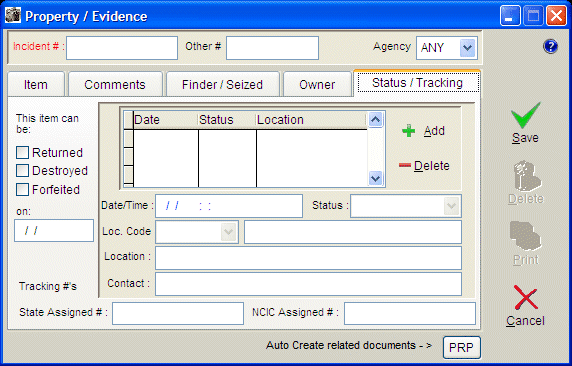This screenshot has height=366, width=572.
Task: Click the grayed Print icon
Action: tap(526, 236)
